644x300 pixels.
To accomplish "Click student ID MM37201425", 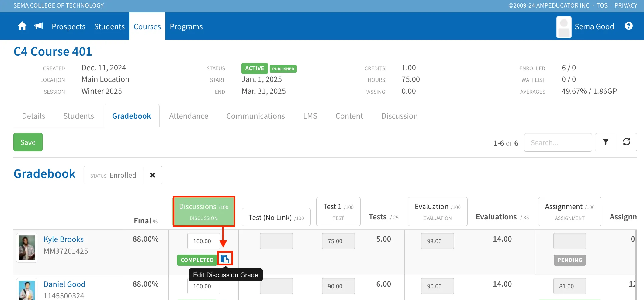I will (x=66, y=251).
